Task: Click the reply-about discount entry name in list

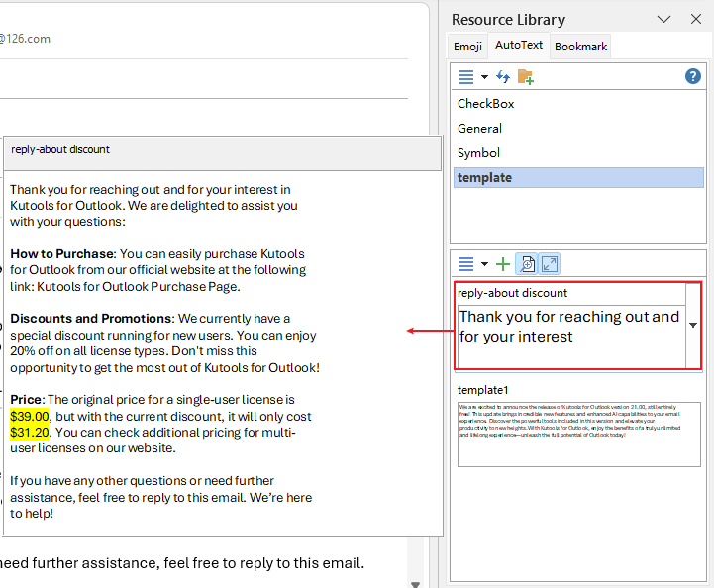Action: [512, 293]
